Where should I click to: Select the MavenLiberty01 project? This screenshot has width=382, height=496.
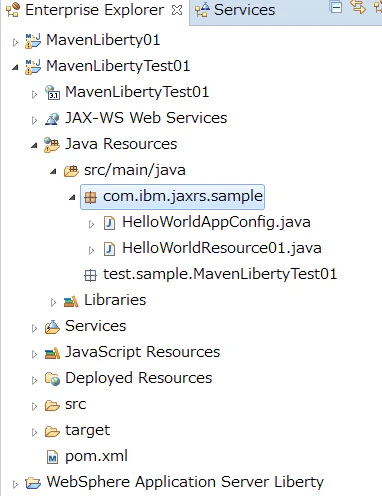103,40
